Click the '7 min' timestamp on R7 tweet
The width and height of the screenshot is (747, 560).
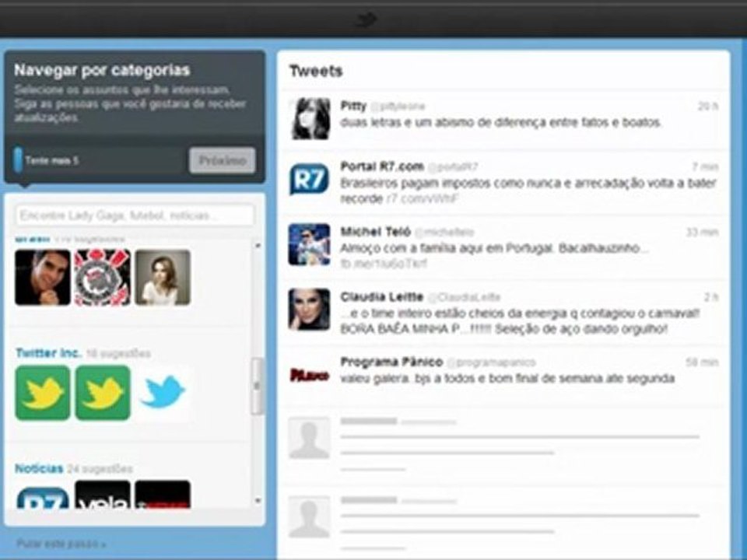(706, 166)
